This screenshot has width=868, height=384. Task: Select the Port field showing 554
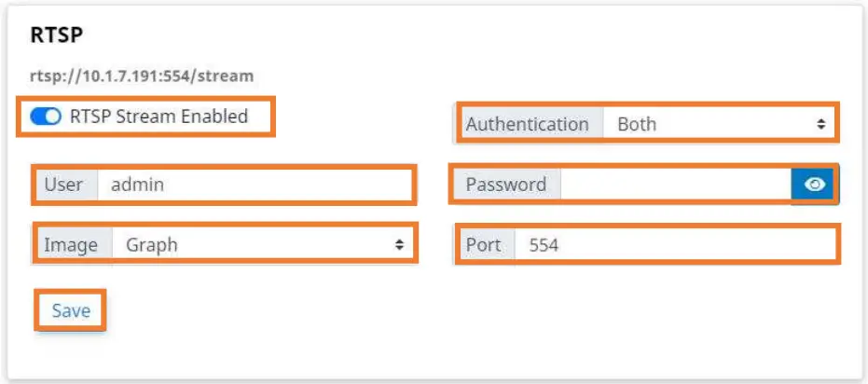pos(675,246)
